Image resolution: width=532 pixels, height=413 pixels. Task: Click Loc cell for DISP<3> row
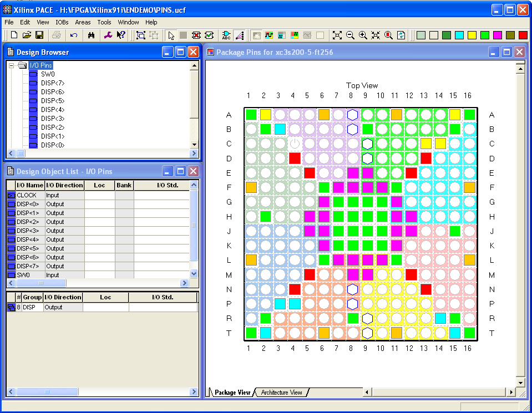(100, 231)
